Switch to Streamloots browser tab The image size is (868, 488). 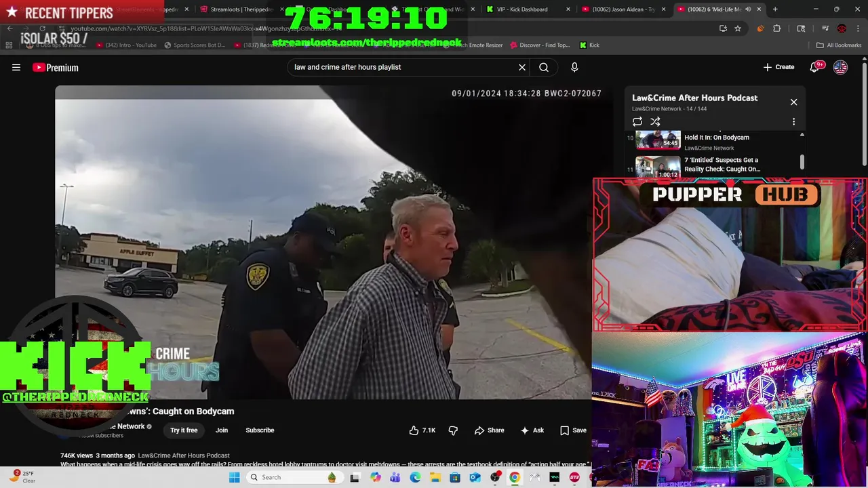tap(241, 9)
